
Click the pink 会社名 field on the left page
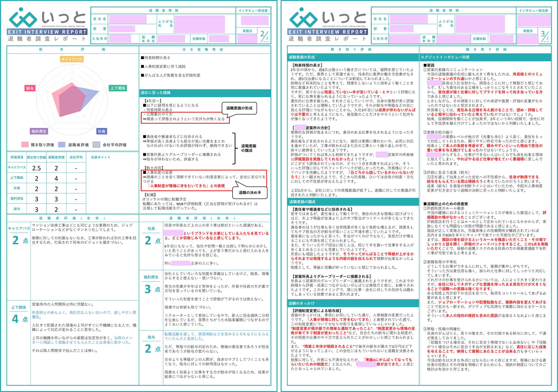point(128,20)
